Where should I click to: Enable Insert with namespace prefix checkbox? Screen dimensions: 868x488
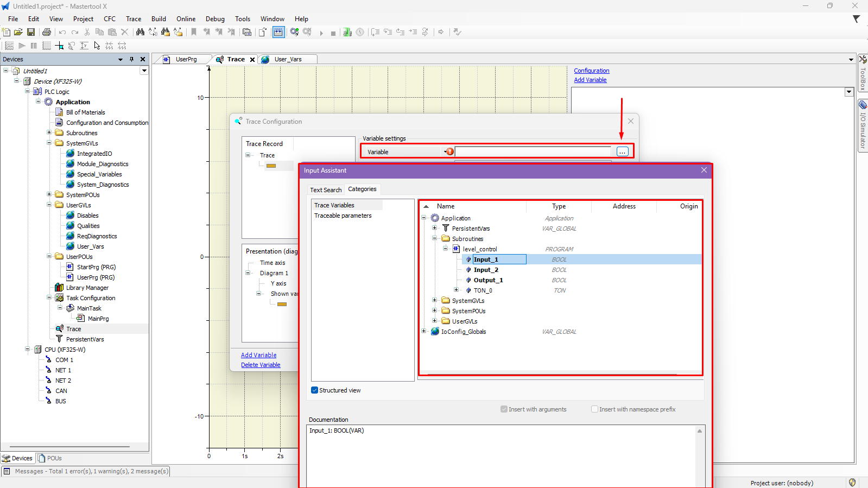tap(594, 409)
